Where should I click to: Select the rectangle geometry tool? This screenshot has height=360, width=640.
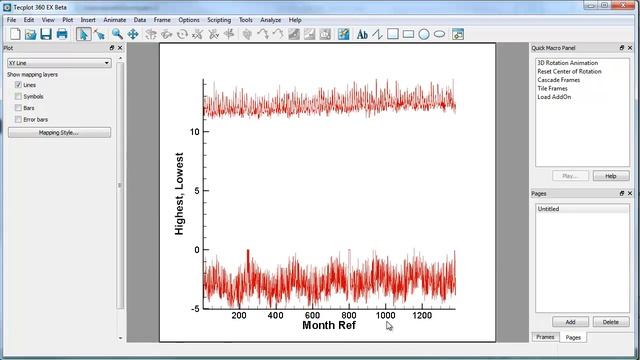(x=408, y=34)
